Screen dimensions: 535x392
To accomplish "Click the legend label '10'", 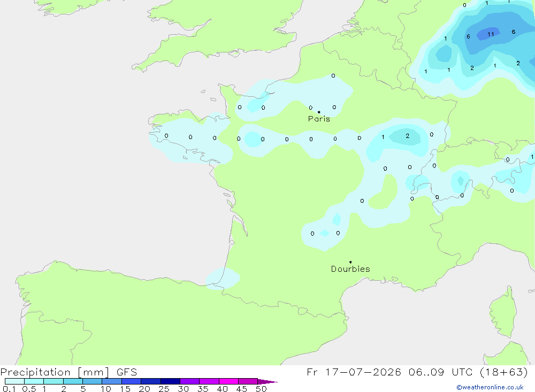I will (106, 389).
